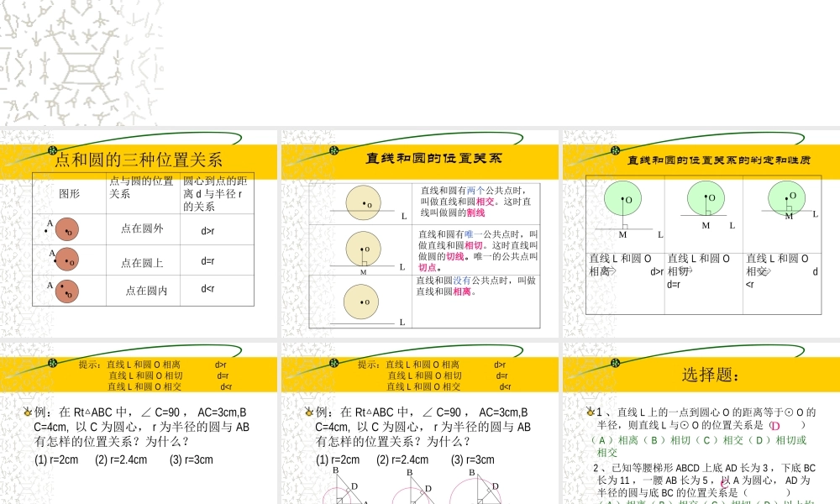Select the red circle in the 点在圆上 row
Screen dimensions: 840x504
click(67, 260)
